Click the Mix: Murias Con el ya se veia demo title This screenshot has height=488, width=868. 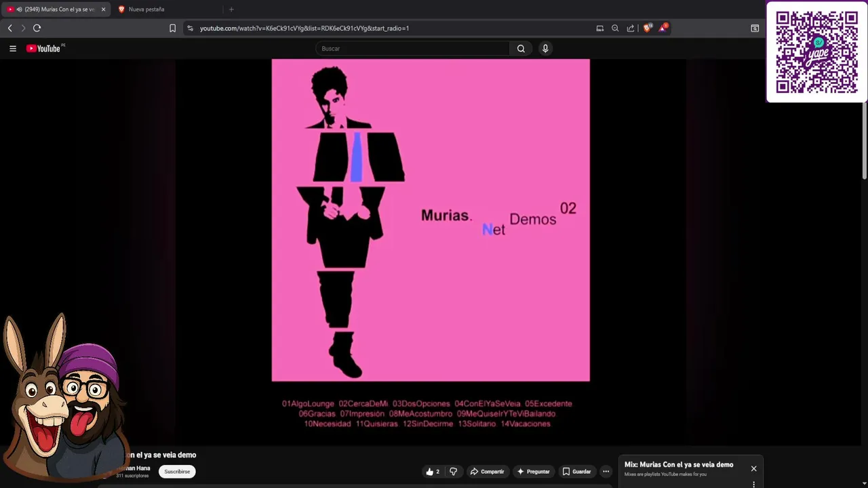(679, 465)
